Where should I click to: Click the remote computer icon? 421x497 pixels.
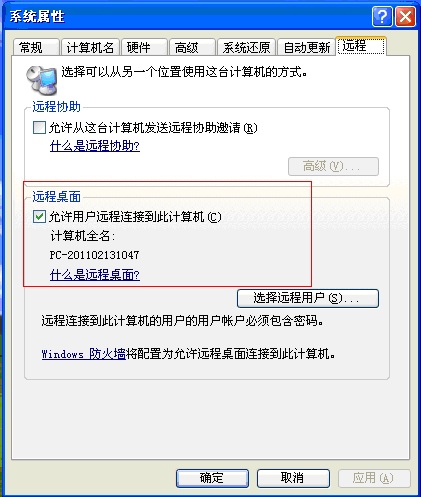coord(42,80)
